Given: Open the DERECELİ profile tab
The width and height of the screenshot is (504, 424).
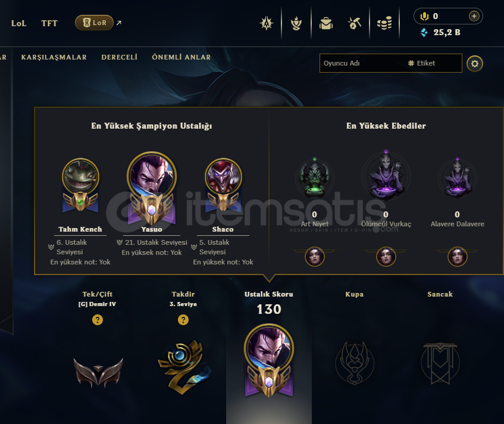Looking at the screenshot, I should [119, 57].
